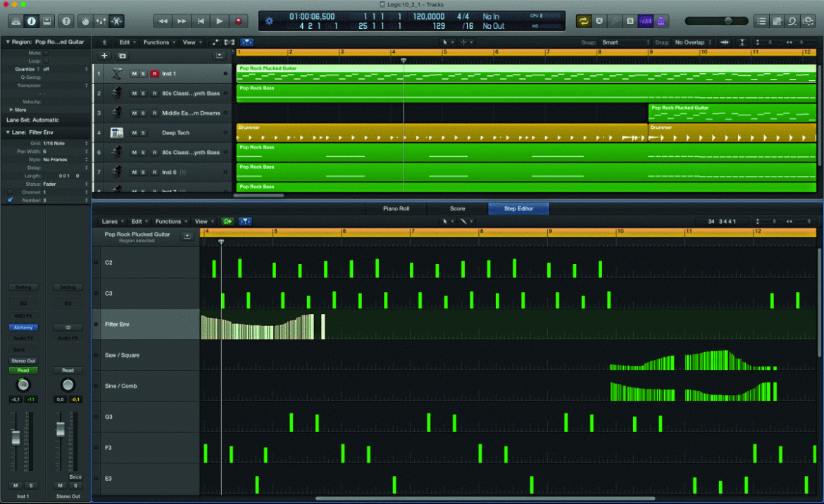Open the Library panel icon
This screenshot has width=824, height=504.
pos(15,21)
